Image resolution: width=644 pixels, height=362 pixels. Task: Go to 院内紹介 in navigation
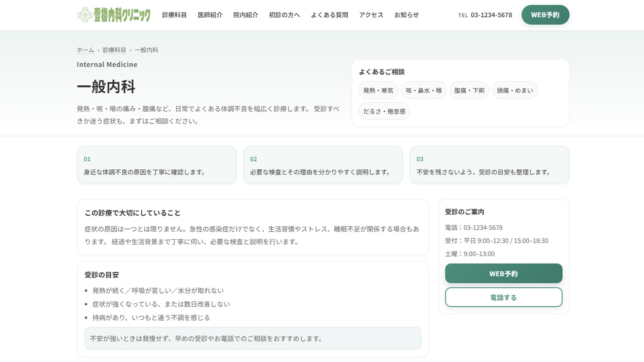click(x=246, y=15)
